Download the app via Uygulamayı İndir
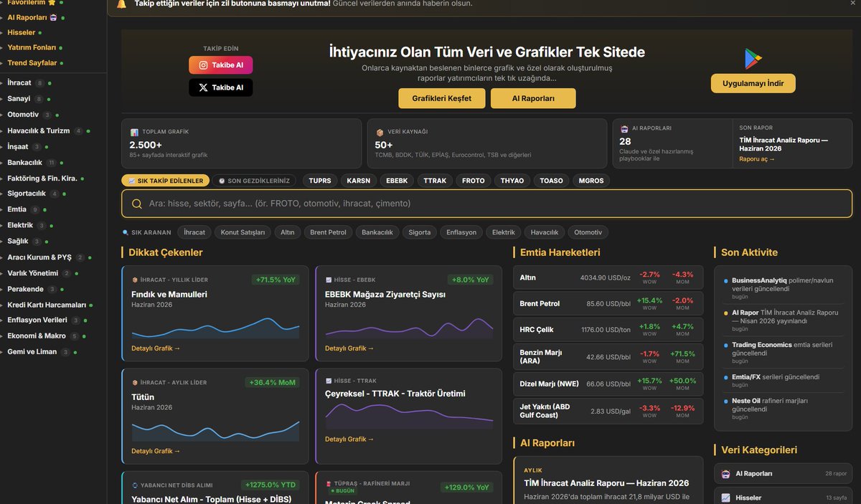The height and width of the screenshot is (504, 861). tap(753, 83)
